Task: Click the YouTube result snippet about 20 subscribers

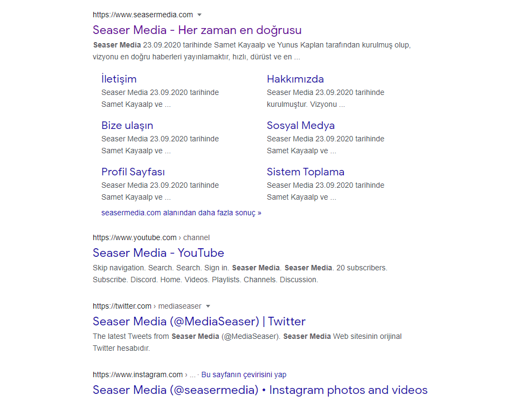Action: point(240,274)
